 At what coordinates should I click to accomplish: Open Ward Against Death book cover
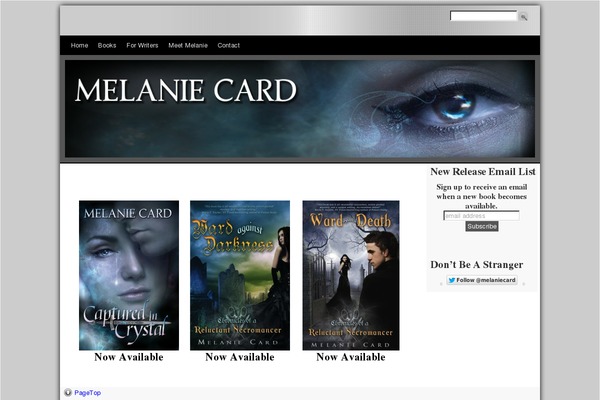point(351,275)
